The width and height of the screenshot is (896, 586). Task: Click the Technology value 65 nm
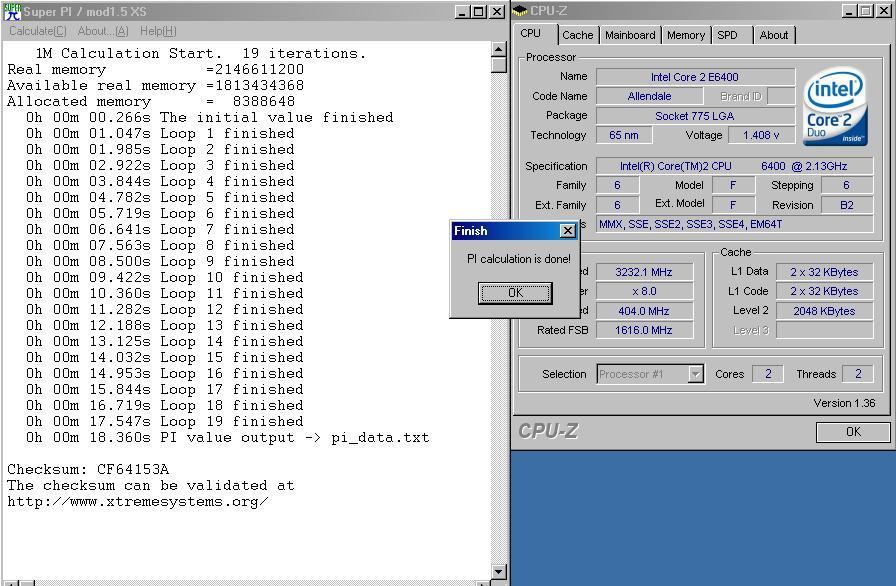click(x=624, y=135)
